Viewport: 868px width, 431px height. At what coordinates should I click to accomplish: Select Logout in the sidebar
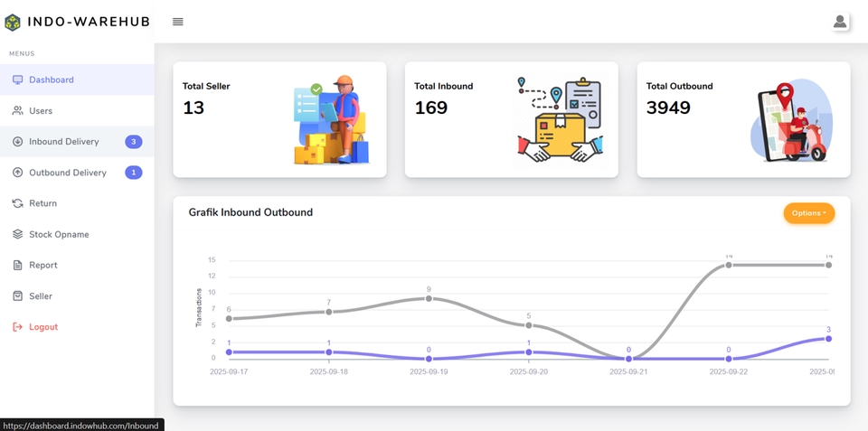coord(42,327)
